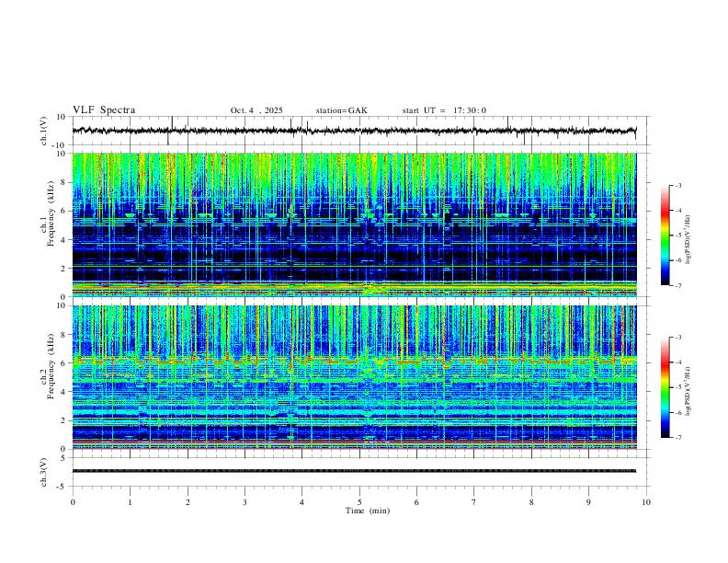Click the 'Time (min)' axis label
This screenshot has width=728, height=563.
(368, 511)
